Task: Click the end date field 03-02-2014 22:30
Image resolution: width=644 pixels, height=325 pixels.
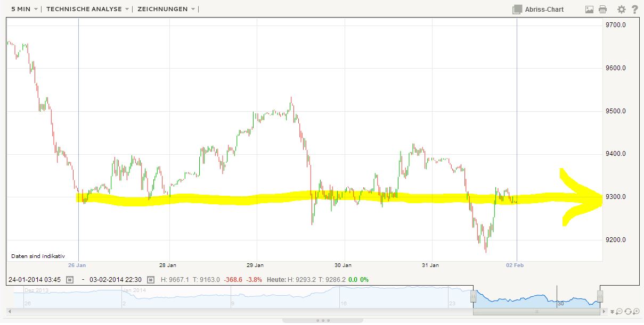Action: pos(116,279)
